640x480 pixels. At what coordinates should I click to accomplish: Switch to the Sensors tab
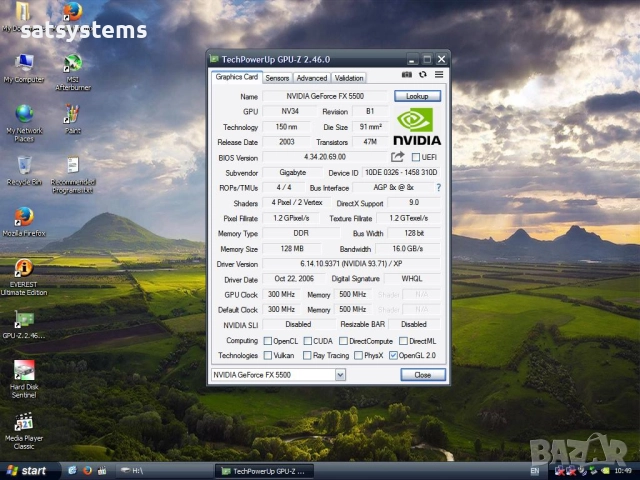point(277,77)
